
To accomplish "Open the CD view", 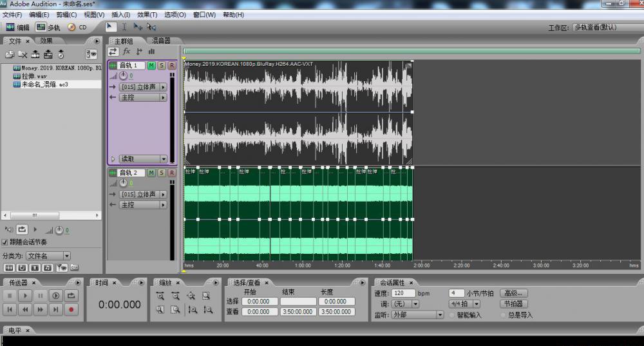I will tap(77, 27).
